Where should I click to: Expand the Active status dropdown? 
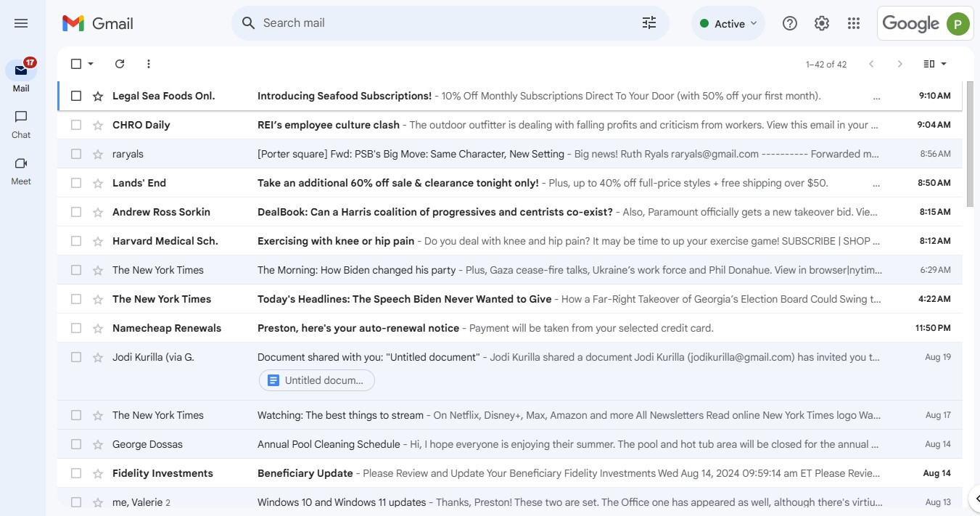728,23
